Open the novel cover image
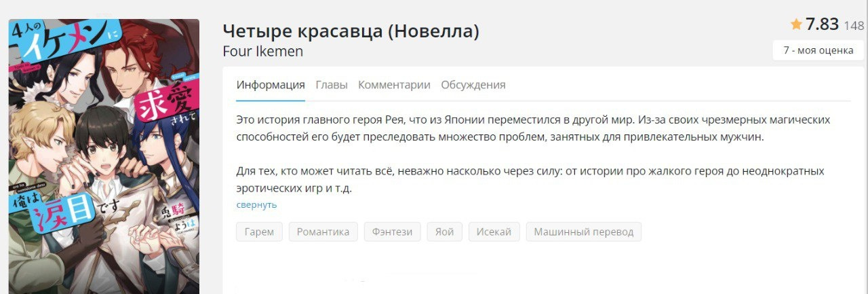This screenshot has width=868, height=294. tap(104, 156)
